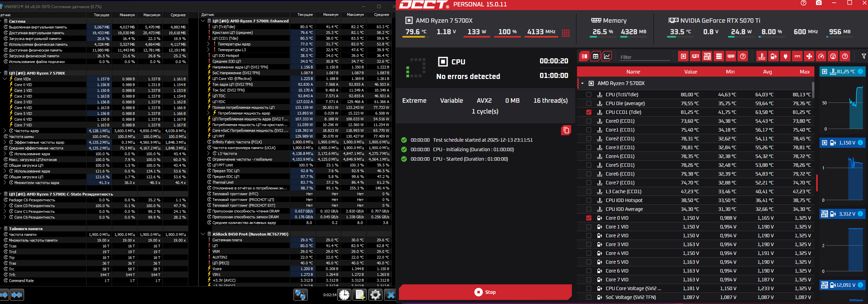Expand Частоты ядер in HWiNFO

[x=5, y=131]
